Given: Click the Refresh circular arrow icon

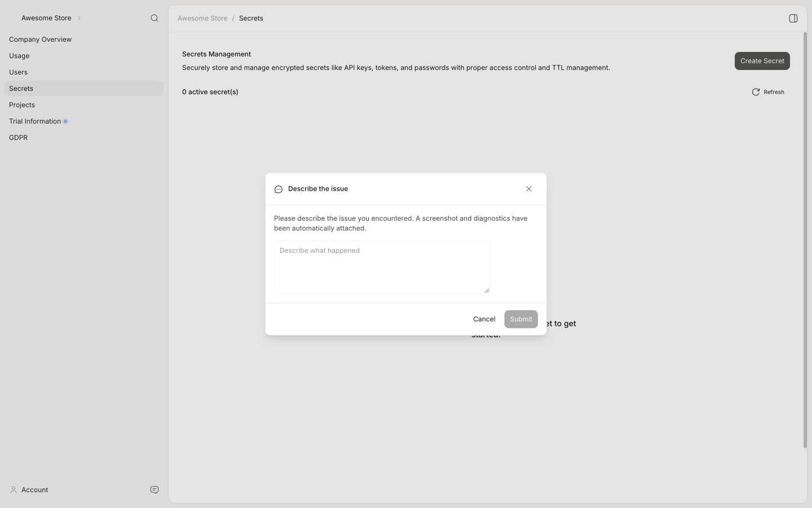Looking at the screenshot, I should [x=756, y=92].
